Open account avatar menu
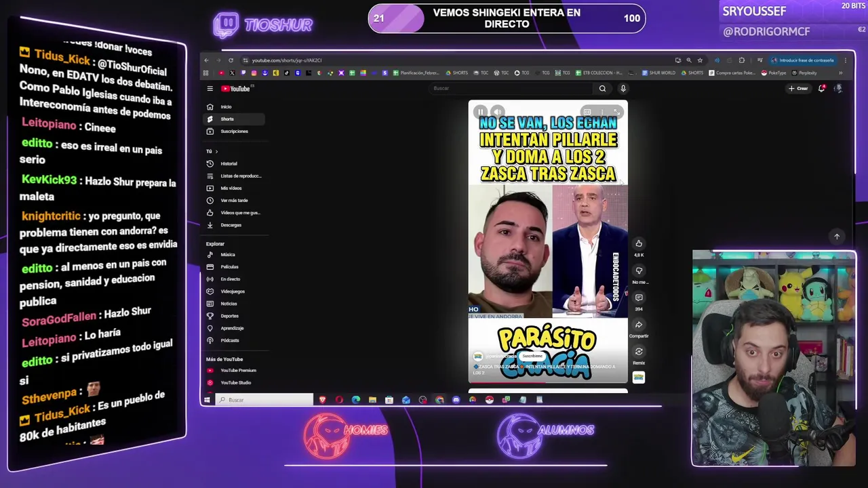The width and height of the screenshot is (868, 488). click(x=838, y=88)
